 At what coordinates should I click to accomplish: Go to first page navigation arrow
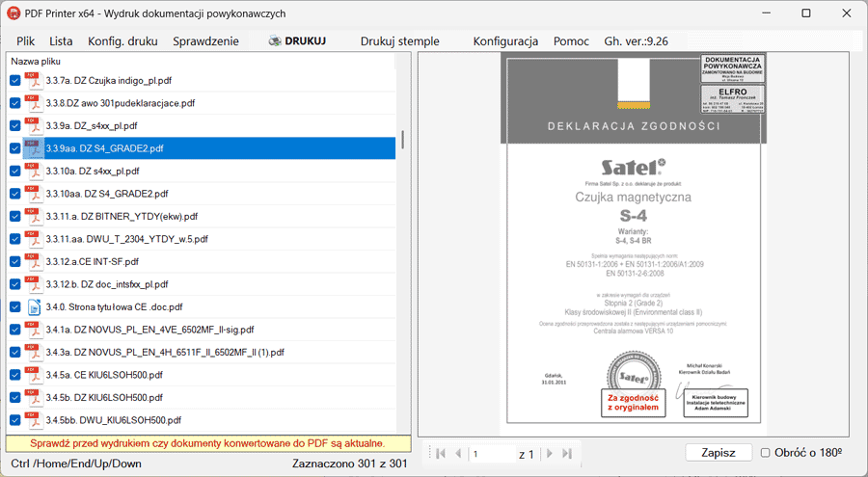441,453
